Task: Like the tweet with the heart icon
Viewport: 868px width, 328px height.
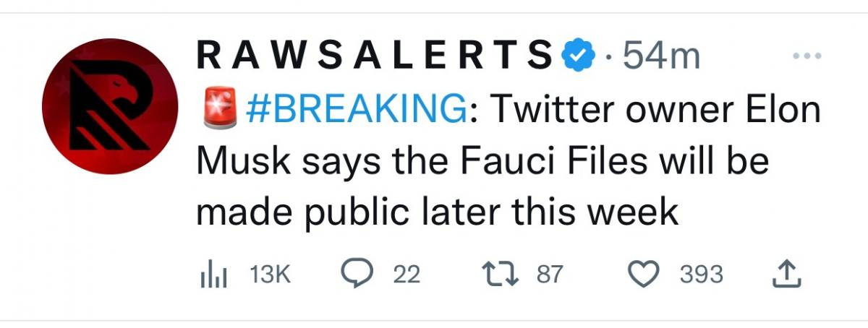Action: pyautogui.click(x=642, y=275)
